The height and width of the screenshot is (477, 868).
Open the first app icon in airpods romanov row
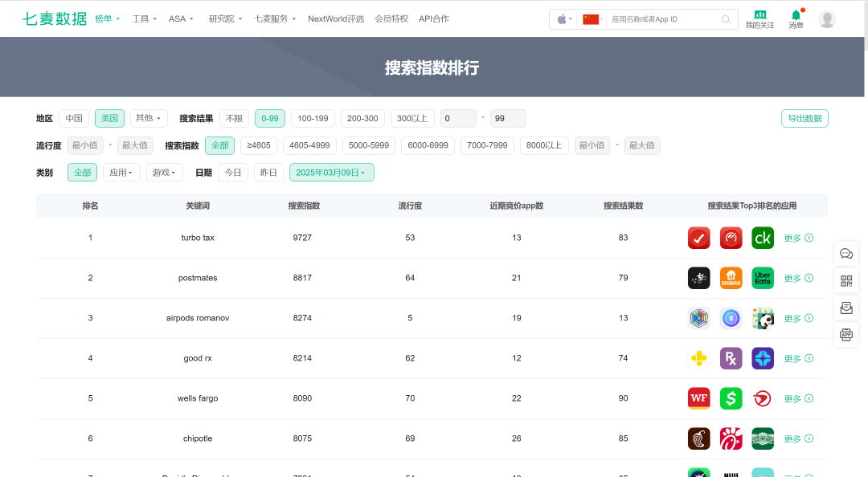click(698, 318)
